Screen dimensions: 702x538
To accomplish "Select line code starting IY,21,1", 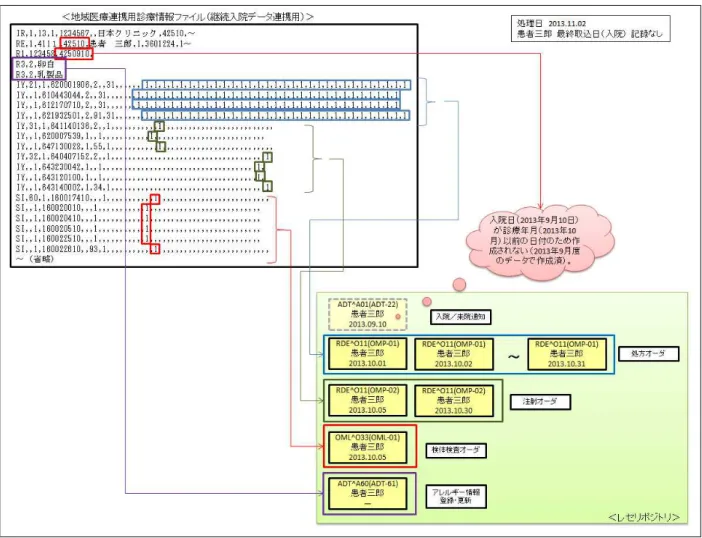I will 213,85.
